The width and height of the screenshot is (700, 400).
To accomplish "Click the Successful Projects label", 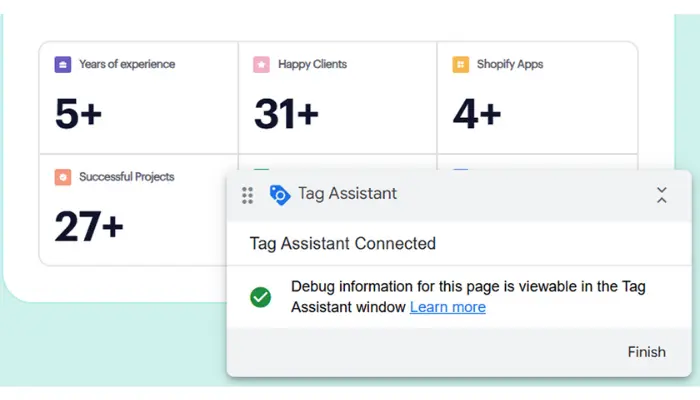I will pyautogui.click(x=127, y=177).
